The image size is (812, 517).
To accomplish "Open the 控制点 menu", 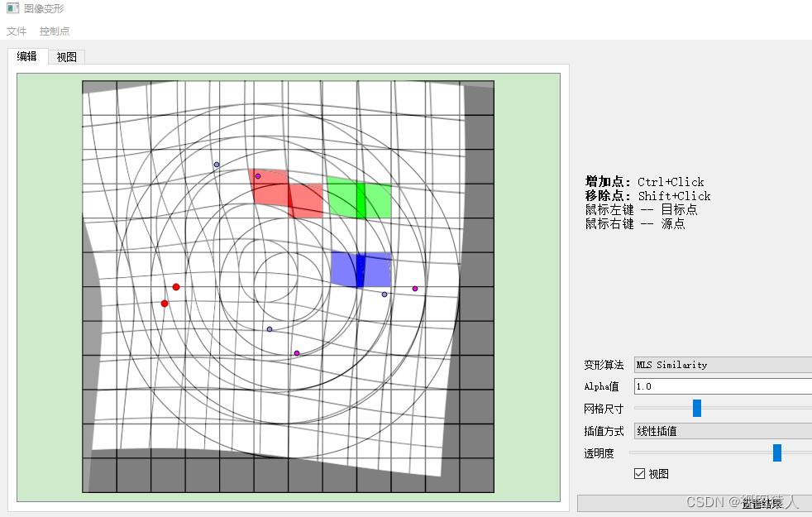I will (x=55, y=31).
